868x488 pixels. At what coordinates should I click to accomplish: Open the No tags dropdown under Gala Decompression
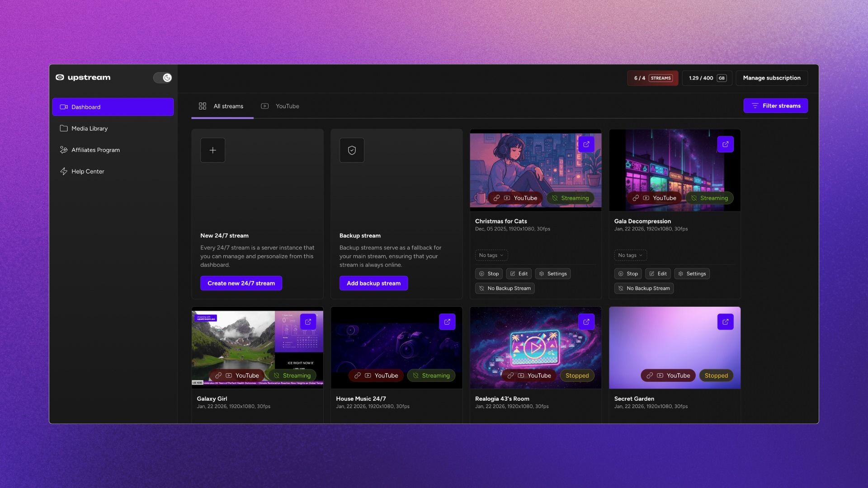coord(630,255)
